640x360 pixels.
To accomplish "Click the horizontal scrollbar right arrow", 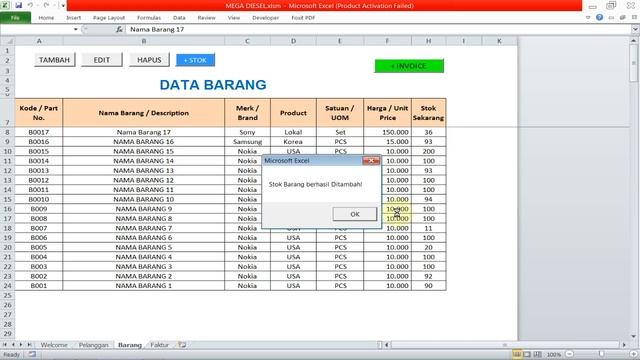I will tap(624, 345).
